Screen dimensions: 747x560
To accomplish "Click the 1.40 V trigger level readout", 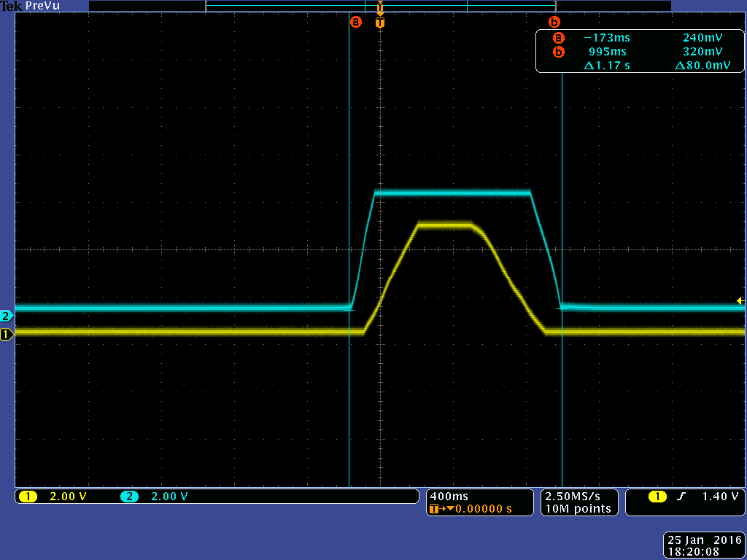I will point(719,497).
